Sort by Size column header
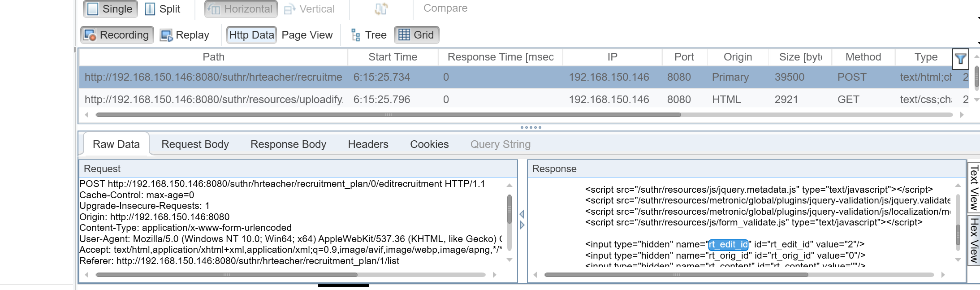Screen dimensions: 980x290 (801, 57)
